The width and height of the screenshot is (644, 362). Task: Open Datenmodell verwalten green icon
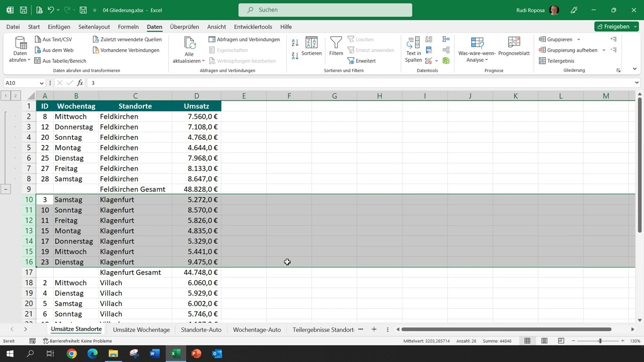click(446, 60)
